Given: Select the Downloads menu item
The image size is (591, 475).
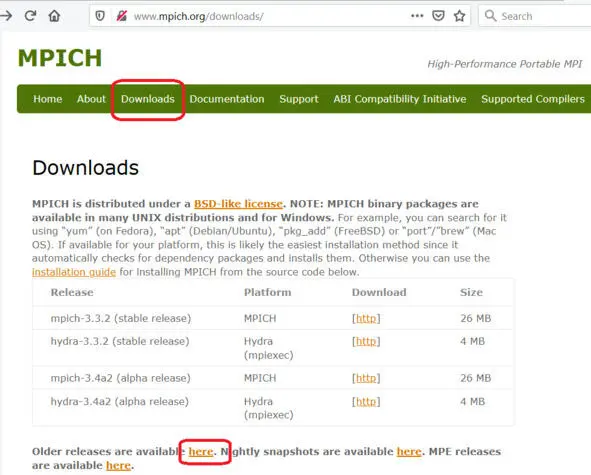Looking at the screenshot, I should [x=148, y=99].
